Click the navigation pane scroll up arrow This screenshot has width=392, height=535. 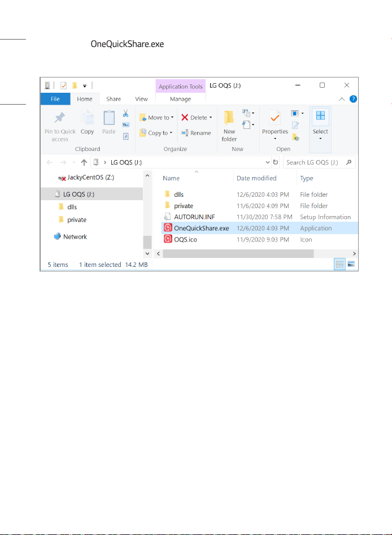tap(147, 175)
